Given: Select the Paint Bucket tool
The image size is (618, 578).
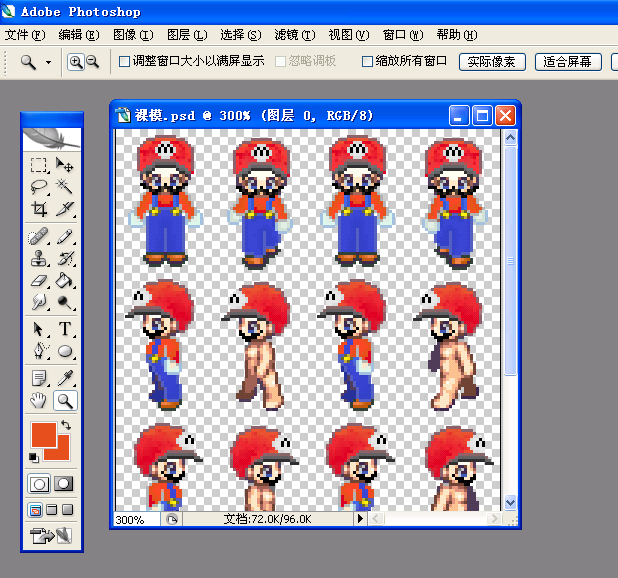Looking at the screenshot, I should click(65, 281).
